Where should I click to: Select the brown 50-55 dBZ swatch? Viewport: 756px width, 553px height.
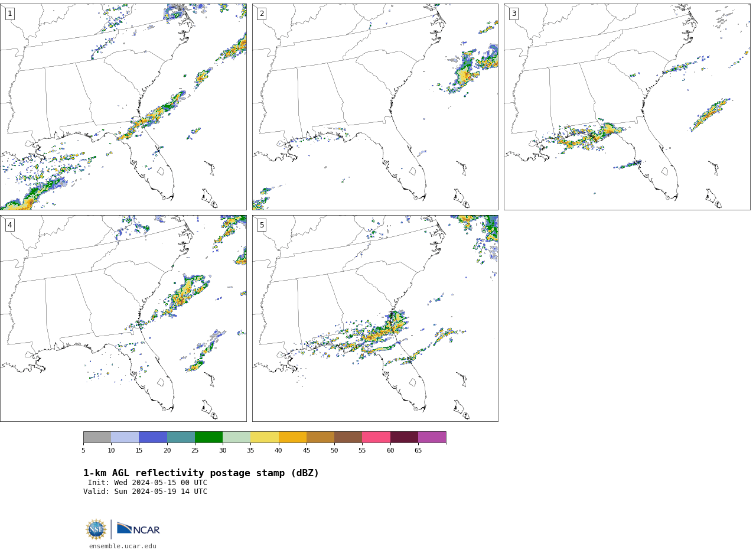(348, 437)
